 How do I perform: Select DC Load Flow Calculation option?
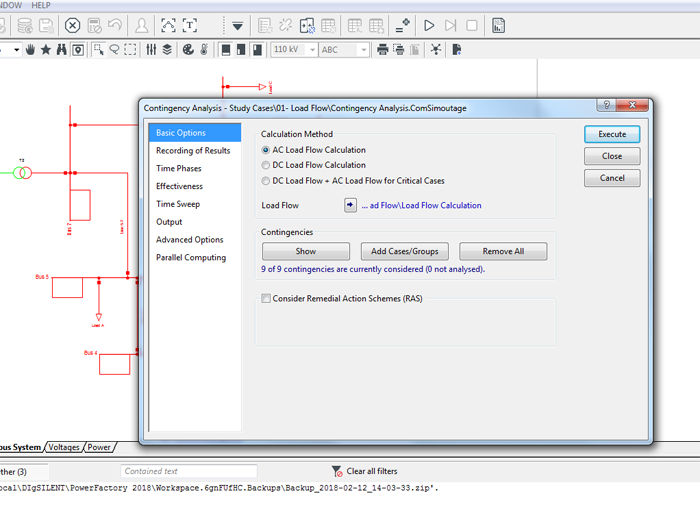(x=266, y=165)
